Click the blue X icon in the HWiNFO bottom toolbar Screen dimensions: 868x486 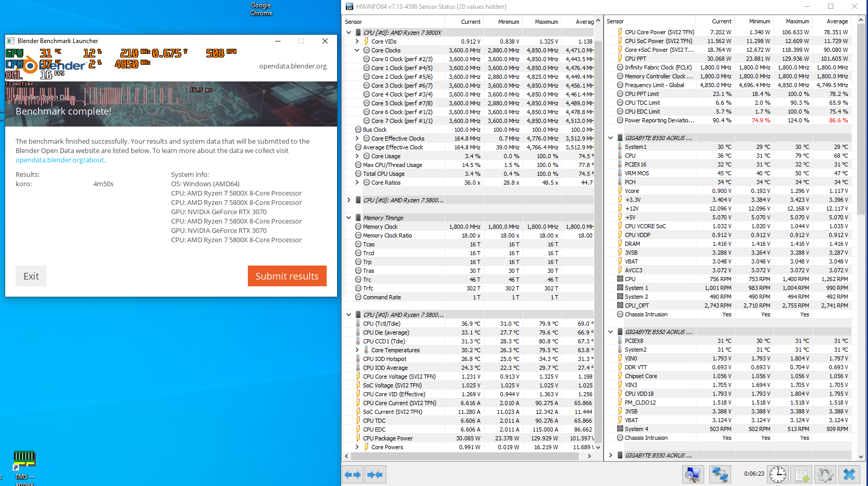pos(849,475)
